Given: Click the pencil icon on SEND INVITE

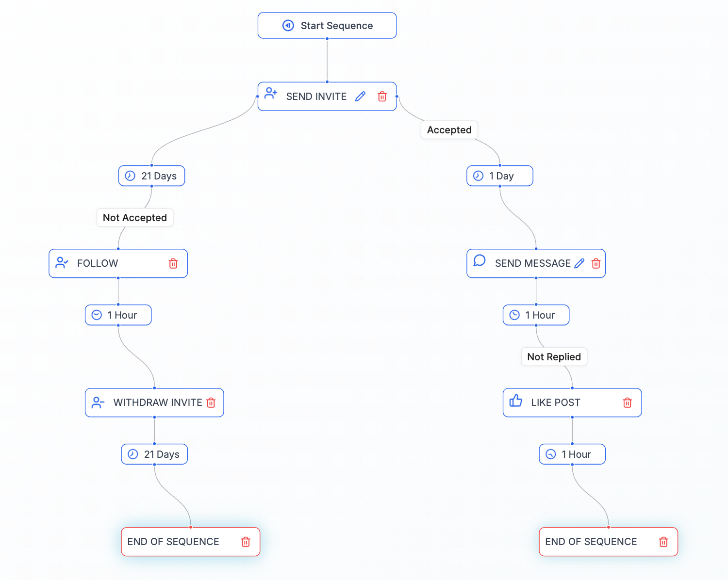Looking at the screenshot, I should [360, 97].
